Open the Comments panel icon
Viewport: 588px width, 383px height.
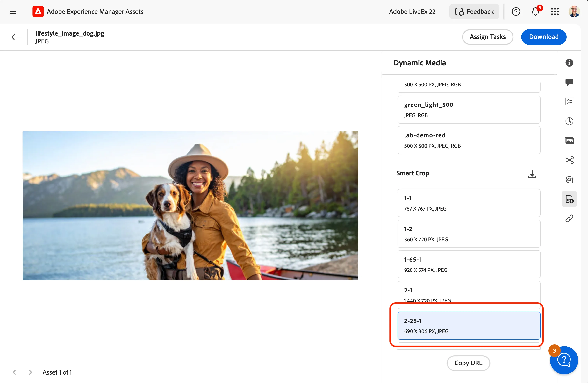pyautogui.click(x=569, y=82)
